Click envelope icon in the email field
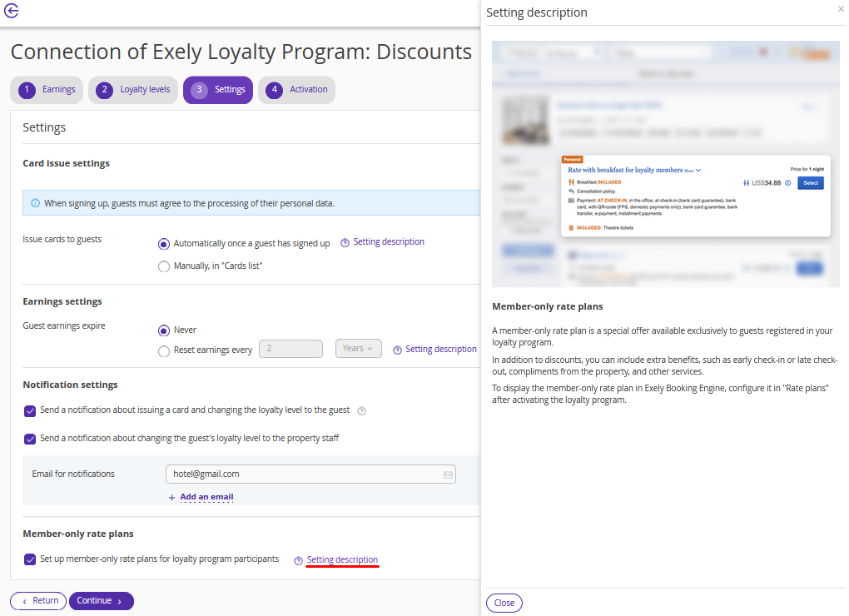This screenshot has height=616, width=849. [x=448, y=474]
